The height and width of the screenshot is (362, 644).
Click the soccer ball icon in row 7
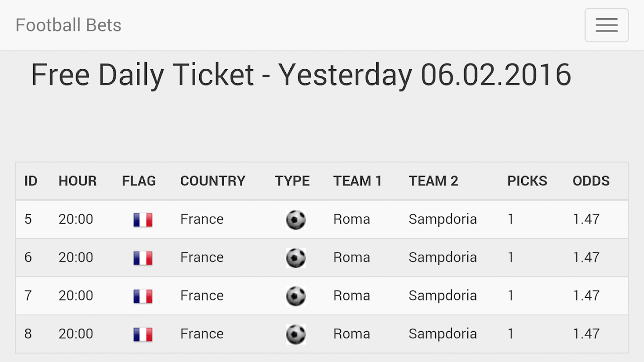click(x=296, y=296)
